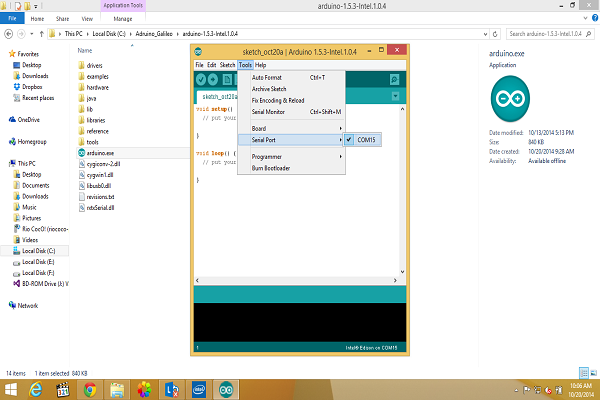
Task: Open the Help menu in Arduino
Action: [x=260, y=65]
